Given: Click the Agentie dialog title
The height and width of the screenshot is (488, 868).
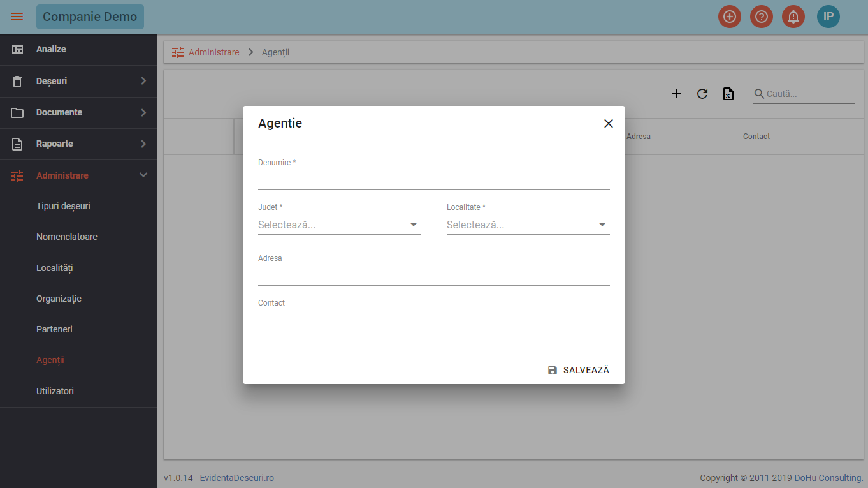Looking at the screenshot, I should (x=280, y=124).
